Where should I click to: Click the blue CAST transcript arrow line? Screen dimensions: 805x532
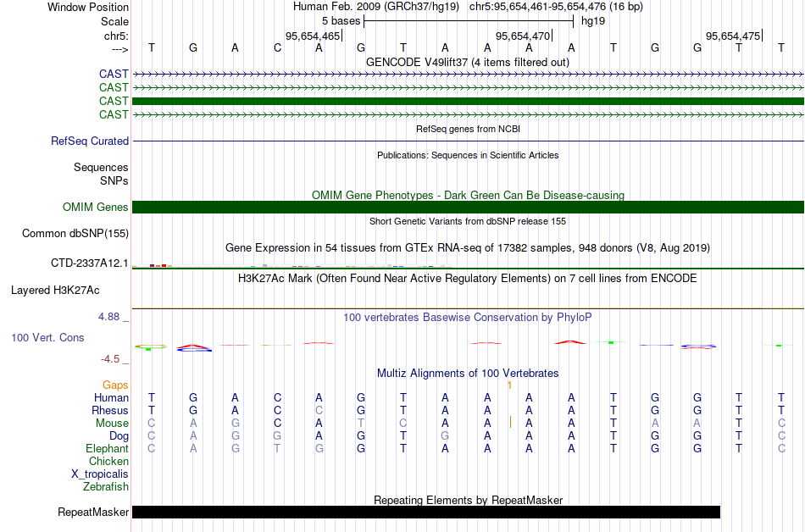pos(468,75)
